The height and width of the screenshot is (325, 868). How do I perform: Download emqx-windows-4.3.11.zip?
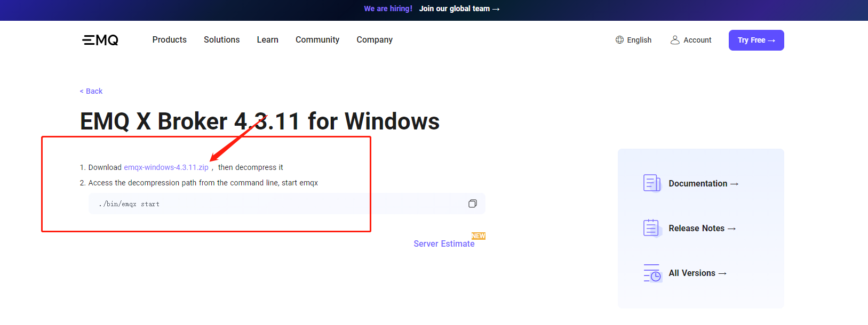tap(166, 167)
